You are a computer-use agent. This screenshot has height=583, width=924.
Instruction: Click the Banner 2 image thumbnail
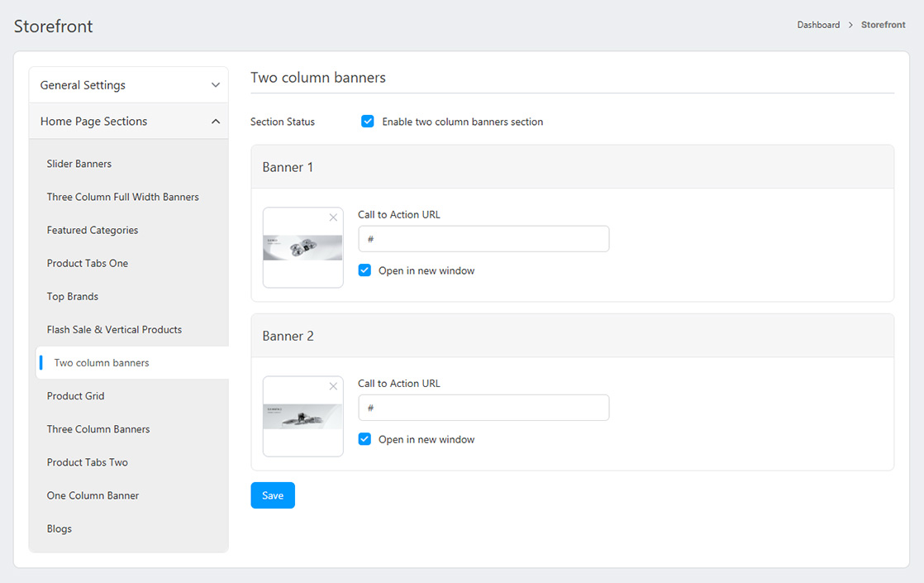302,417
